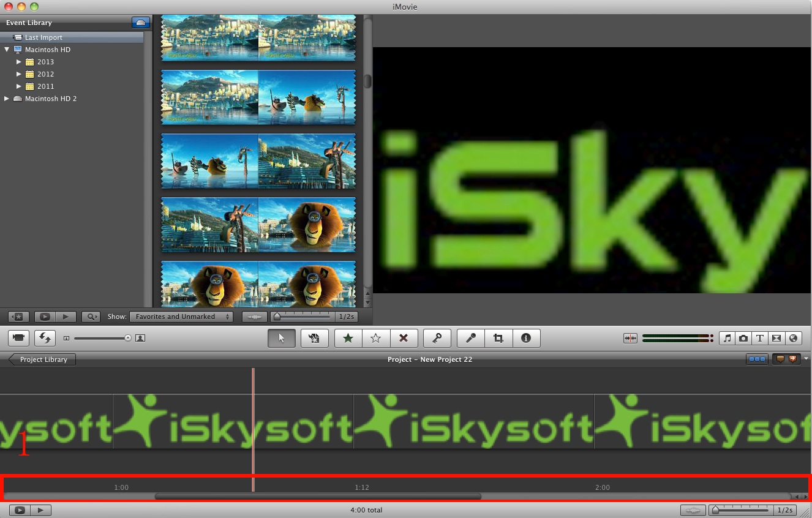
Task: Mark selection as favorite with filled star
Action: pyautogui.click(x=348, y=338)
